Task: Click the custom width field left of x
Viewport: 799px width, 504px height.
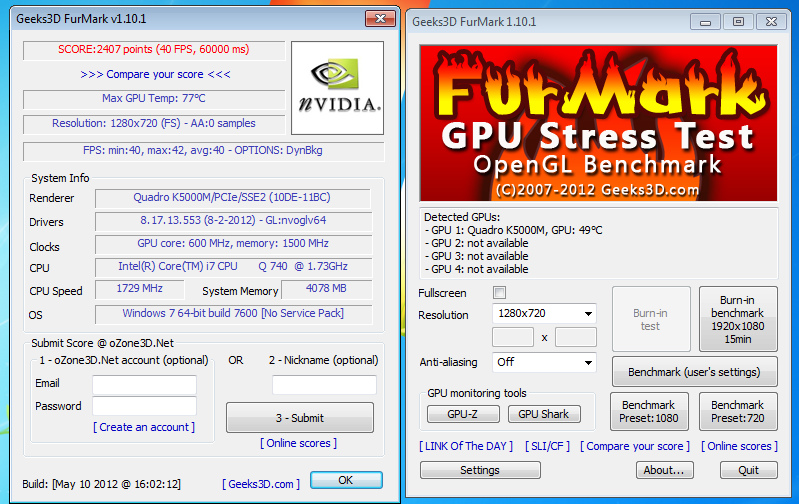Action: (513, 337)
